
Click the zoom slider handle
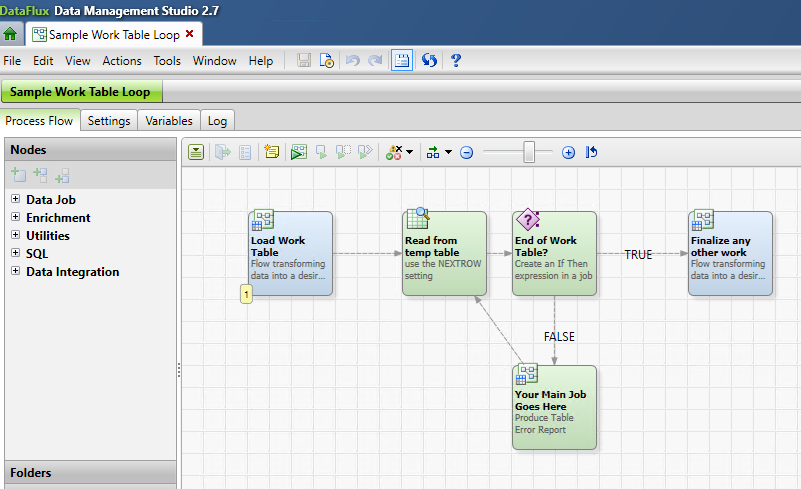[530, 152]
